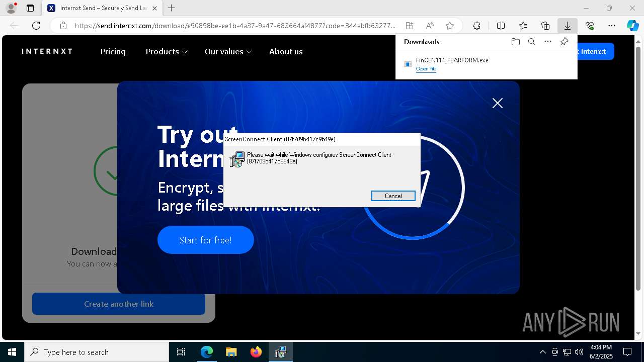Click the INTERNXT logo
Viewport: 644px width, 362px height.
click(x=47, y=51)
